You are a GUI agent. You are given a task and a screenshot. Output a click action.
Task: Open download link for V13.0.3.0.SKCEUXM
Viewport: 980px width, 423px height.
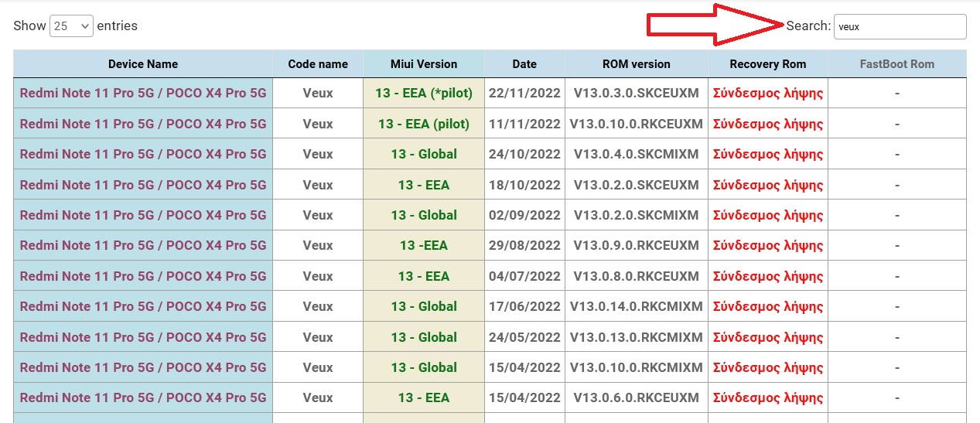coord(767,94)
